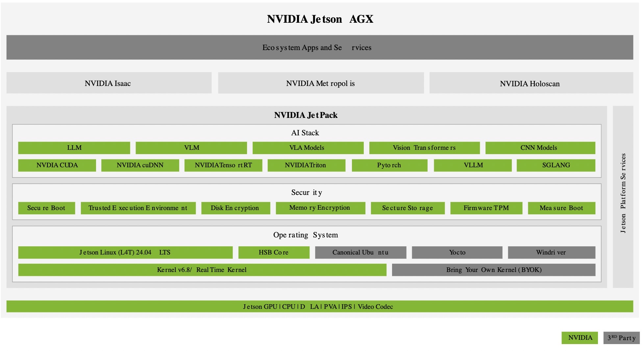Image resolution: width=644 pixels, height=351 pixels.
Task: Click the Pytorch box
Action: pyautogui.click(x=389, y=165)
